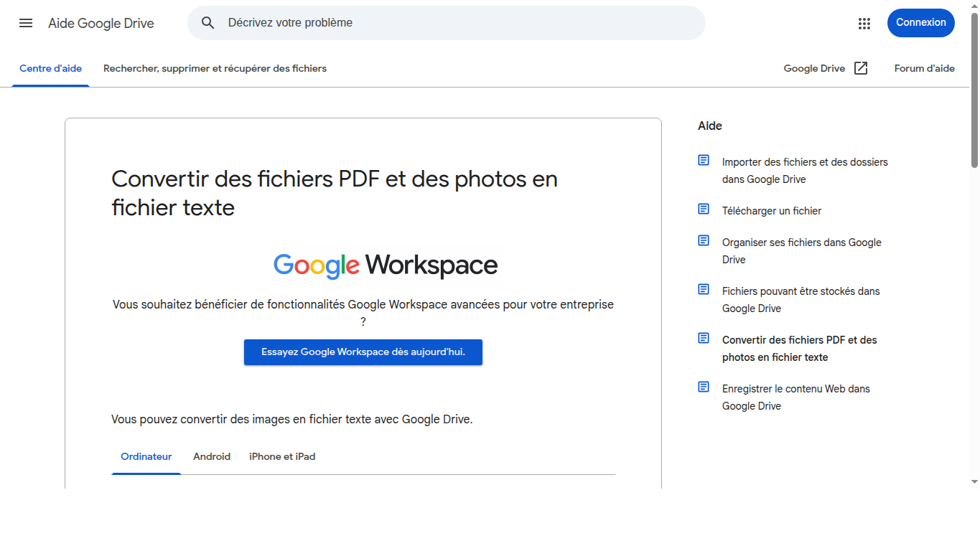Click the scrollbar up arrow
The width and height of the screenshot is (980, 551).
(x=974, y=5)
